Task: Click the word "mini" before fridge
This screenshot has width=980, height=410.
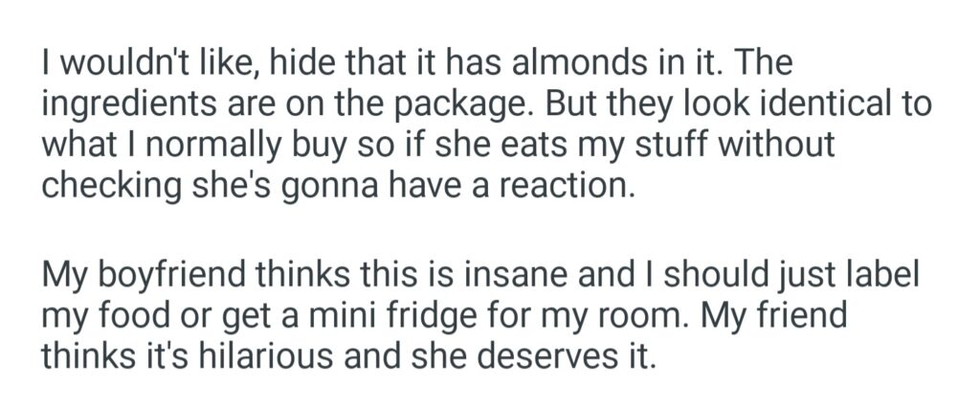Action: (x=383, y=316)
